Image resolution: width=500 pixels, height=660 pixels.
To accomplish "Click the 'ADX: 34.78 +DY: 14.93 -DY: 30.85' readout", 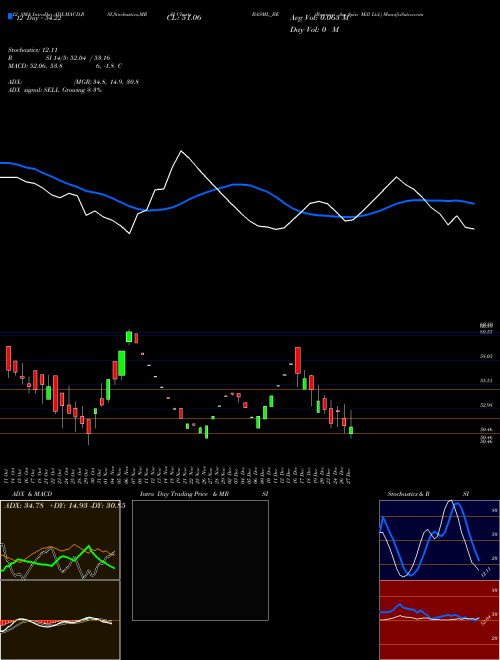I will coord(64,506).
